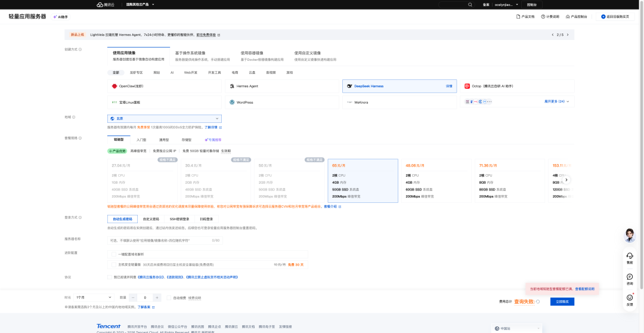Select the 48.06元/月 plan card
The width and height of the screenshot is (644, 333).
pos(436,181)
